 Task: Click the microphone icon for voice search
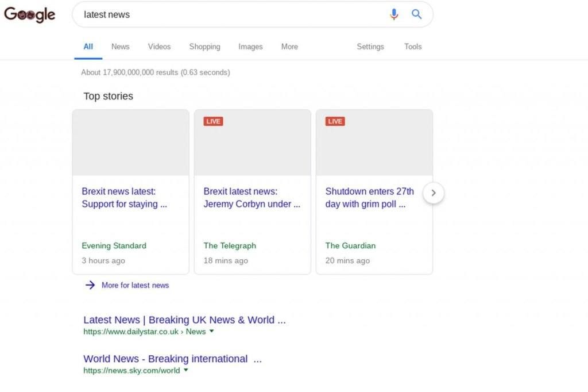394,14
